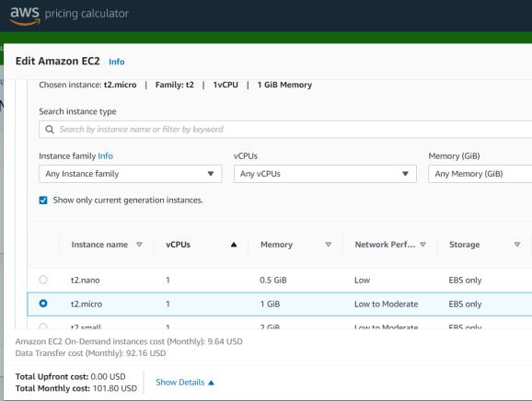This screenshot has height=401, width=532.
Task: Click the AWS logo
Action: [25, 16]
